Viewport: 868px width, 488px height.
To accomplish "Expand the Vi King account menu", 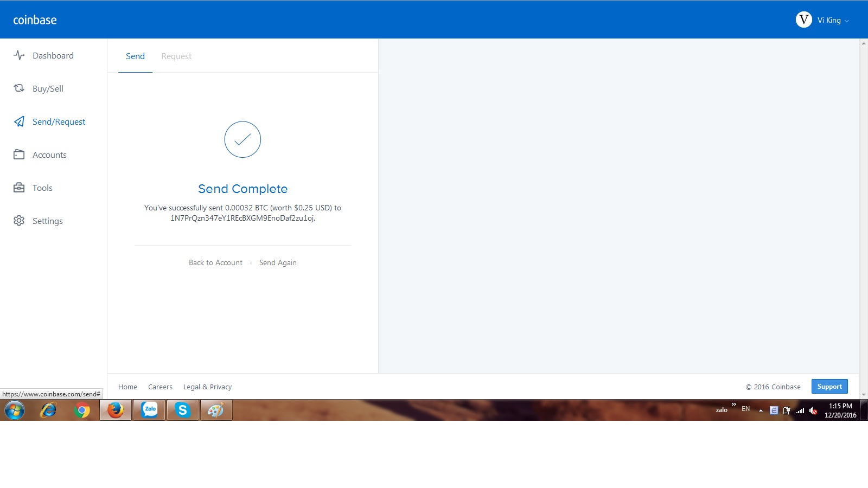I will 833,20.
